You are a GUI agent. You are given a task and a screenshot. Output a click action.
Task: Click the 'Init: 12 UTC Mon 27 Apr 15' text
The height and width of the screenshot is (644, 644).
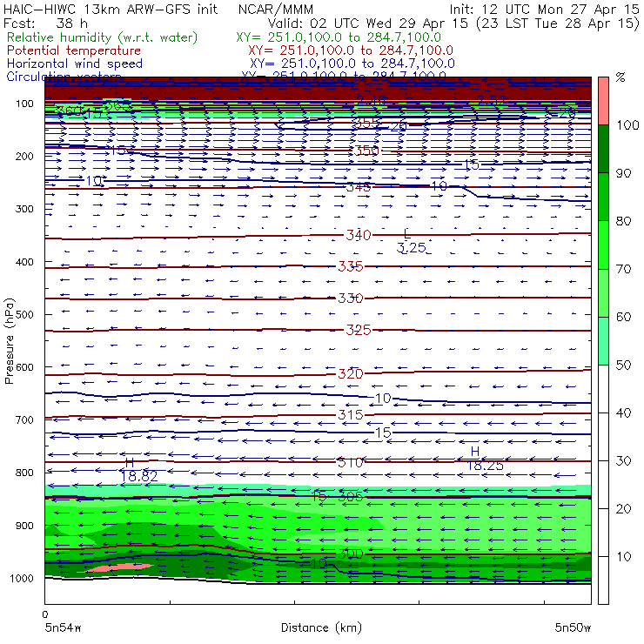544,10
